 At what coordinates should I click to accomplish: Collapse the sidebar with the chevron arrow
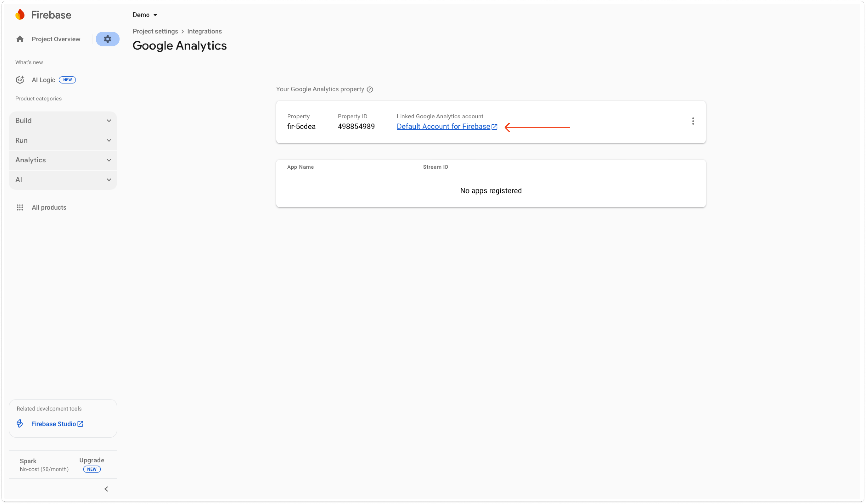coord(106,489)
